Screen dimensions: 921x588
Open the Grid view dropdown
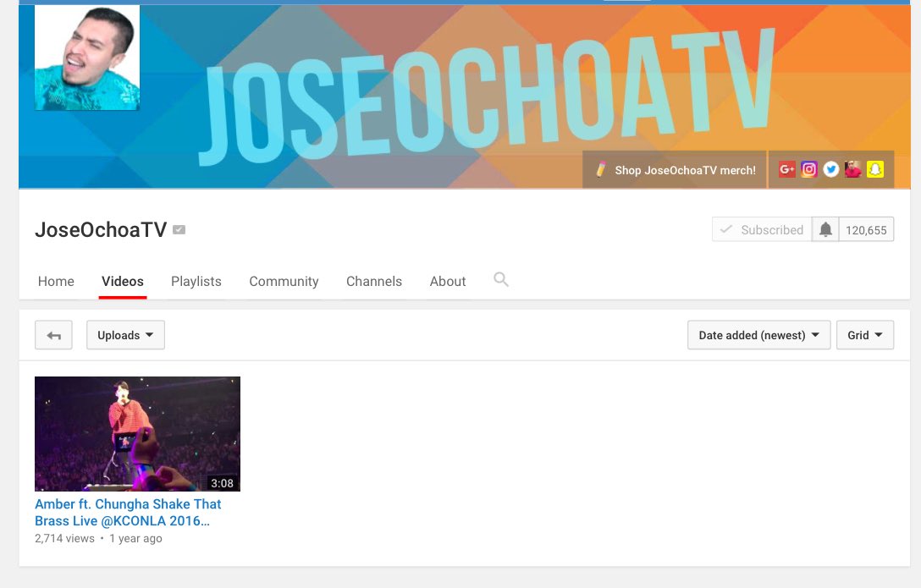tap(865, 335)
